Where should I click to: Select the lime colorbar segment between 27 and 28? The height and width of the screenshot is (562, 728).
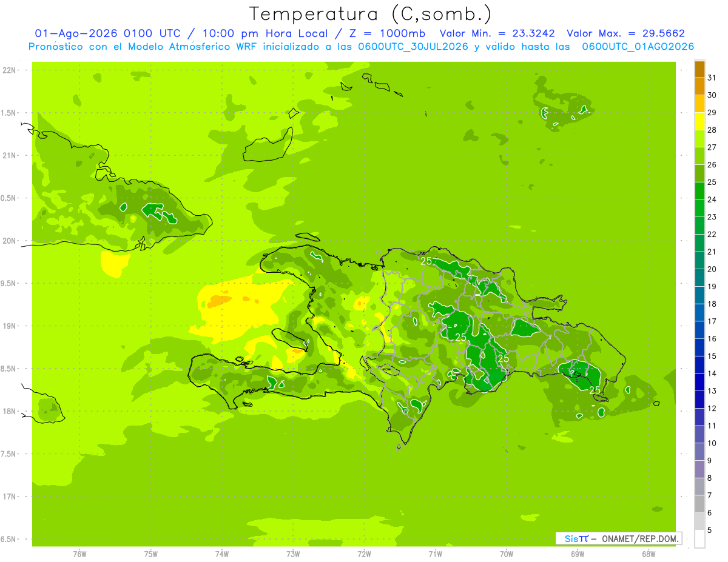coord(699,138)
